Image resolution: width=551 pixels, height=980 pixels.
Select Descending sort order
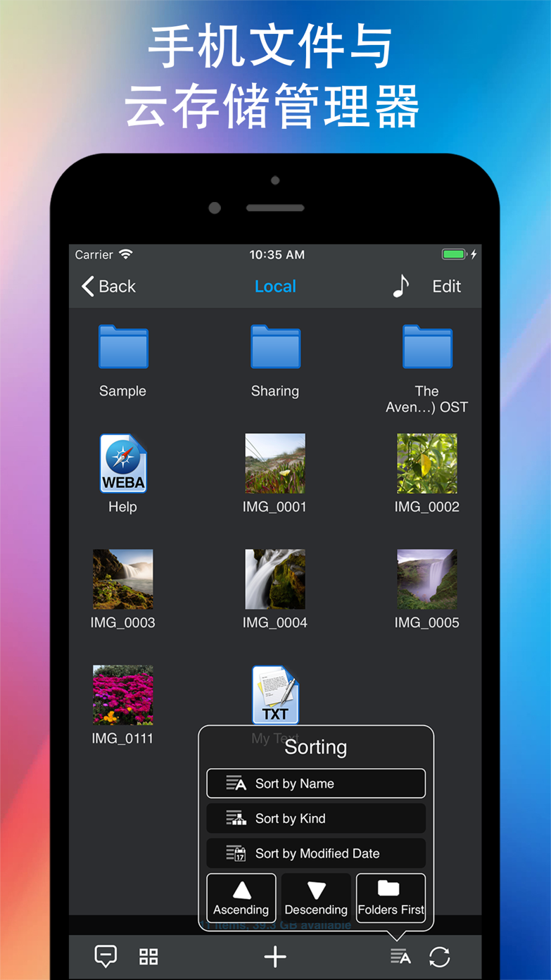(x=316, y=898)
